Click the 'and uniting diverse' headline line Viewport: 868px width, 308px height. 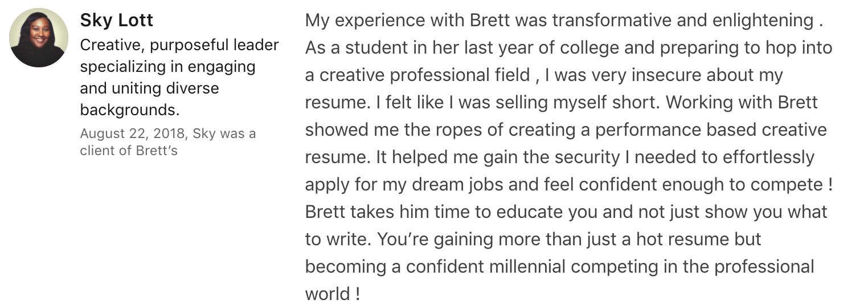point(149,88)
